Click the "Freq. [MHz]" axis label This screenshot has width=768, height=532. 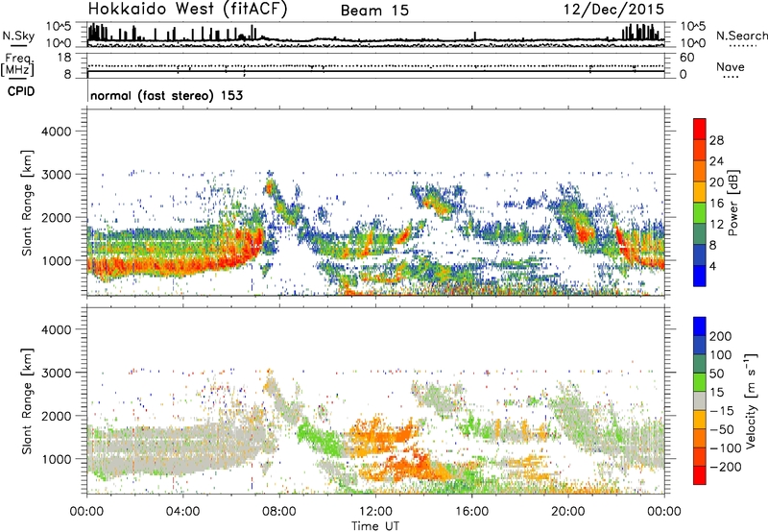18,65
